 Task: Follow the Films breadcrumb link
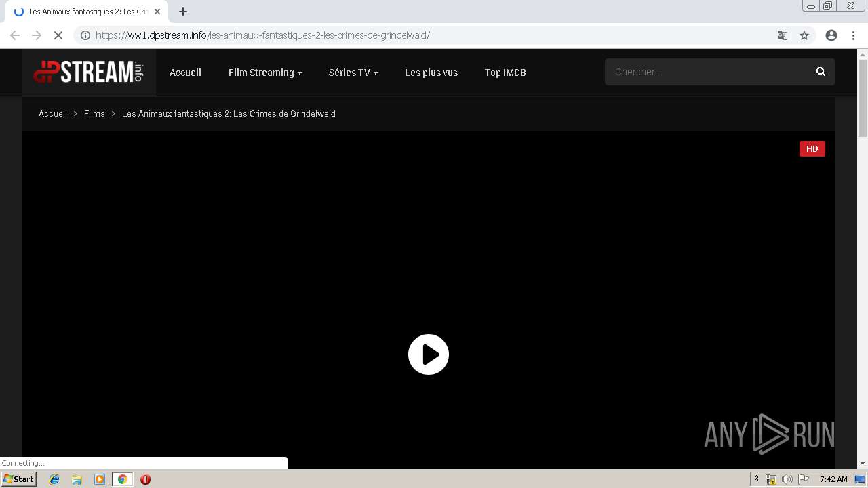(x=94, y=114)
